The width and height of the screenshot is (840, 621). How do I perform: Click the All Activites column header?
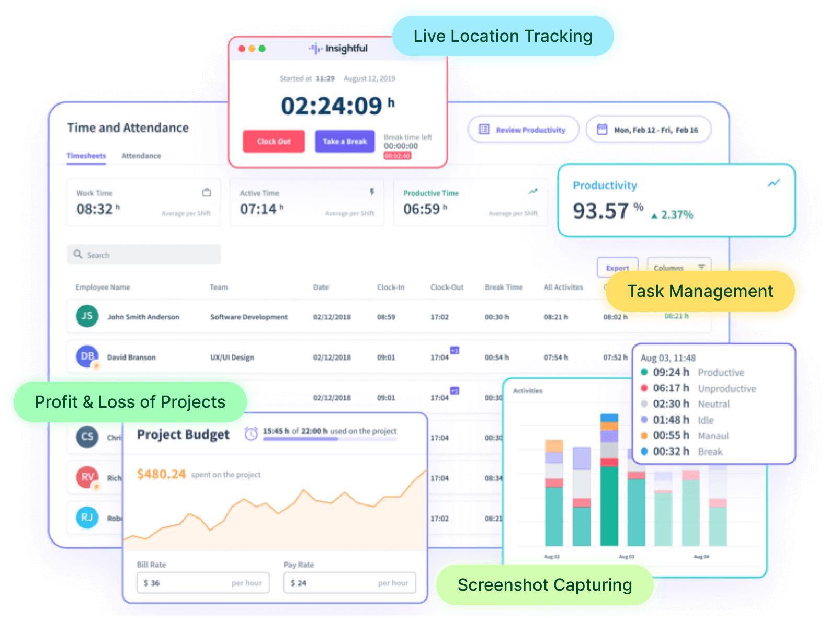point(563,287)
